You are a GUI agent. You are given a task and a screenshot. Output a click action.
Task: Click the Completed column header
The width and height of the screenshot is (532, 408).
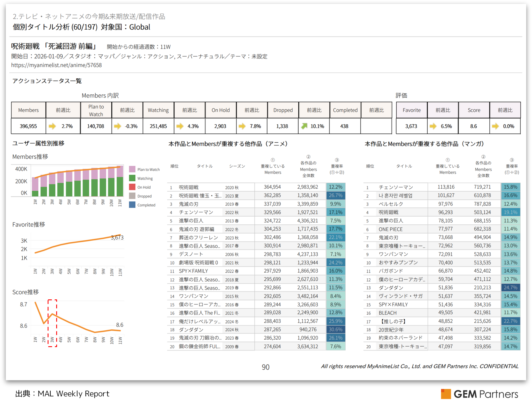[x=345, y=110]
